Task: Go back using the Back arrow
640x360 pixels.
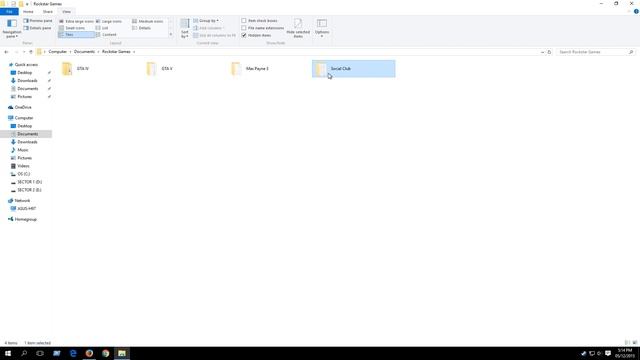Action: [x=6, y=52]
